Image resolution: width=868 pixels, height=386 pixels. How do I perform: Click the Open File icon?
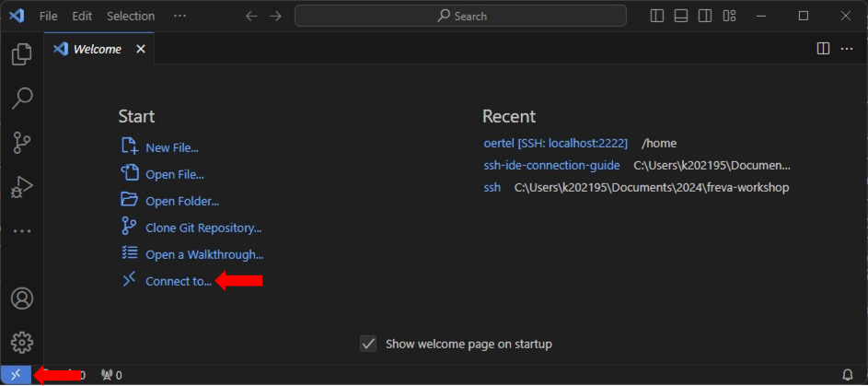(129, 172)
